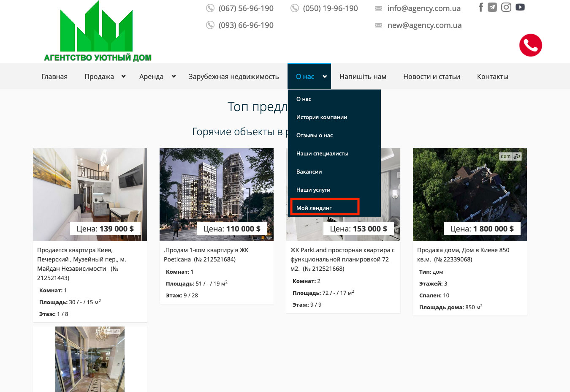Select Вакансии from the О нас menu
The height and width of the screenshot is (392, 570).
[309, 171]
